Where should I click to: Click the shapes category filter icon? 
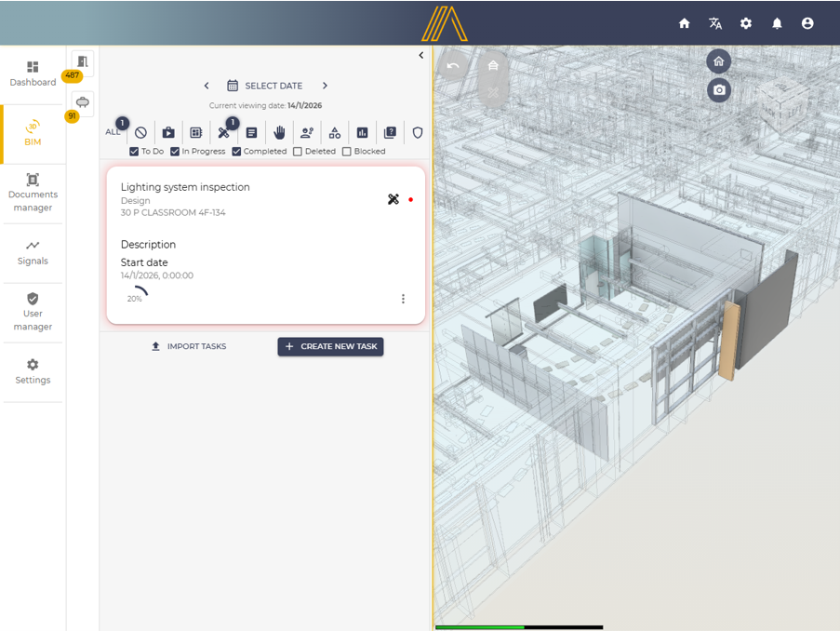click(334, 132)
